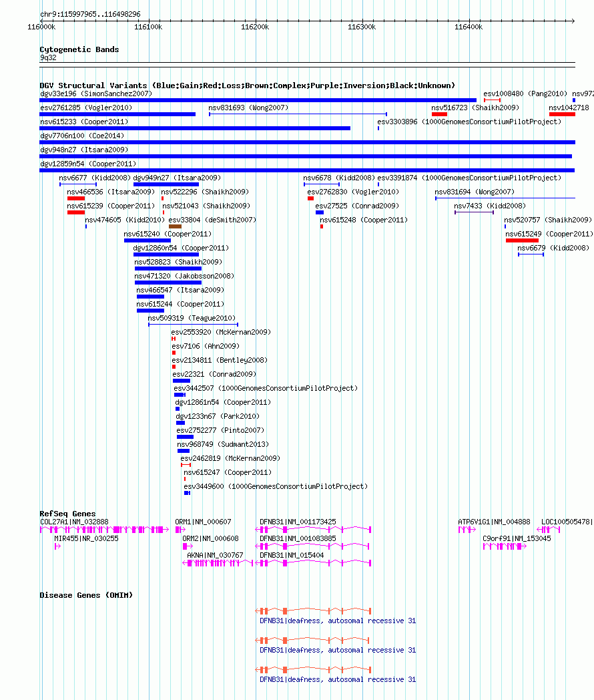Select the ATP6V1G1|NM_004888 gene label
Screen dimensions: 594x700
pos(494,522)
